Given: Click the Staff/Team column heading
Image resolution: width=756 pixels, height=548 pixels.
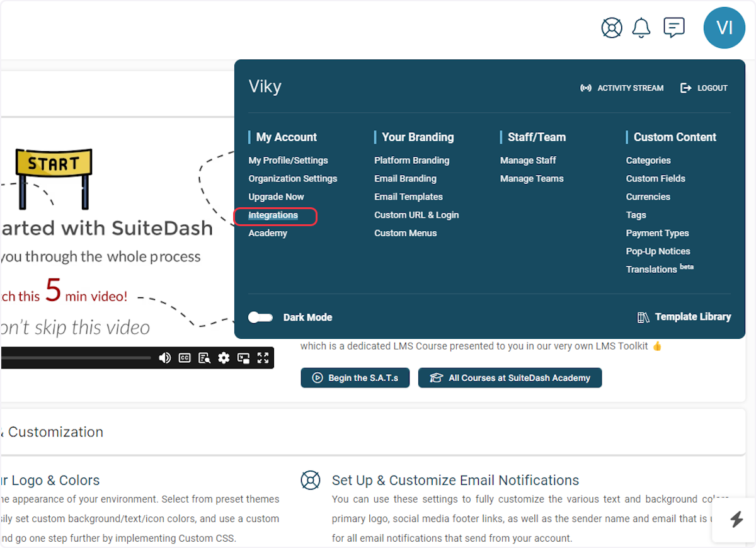Looking at the screenshot, I should click(x=537, y=137).
